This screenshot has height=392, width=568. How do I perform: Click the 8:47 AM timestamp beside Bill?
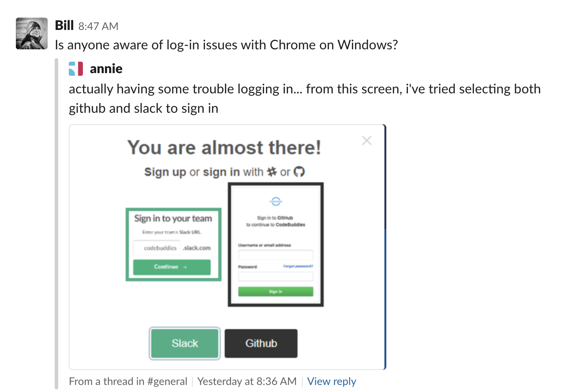[x=97, y=26]
